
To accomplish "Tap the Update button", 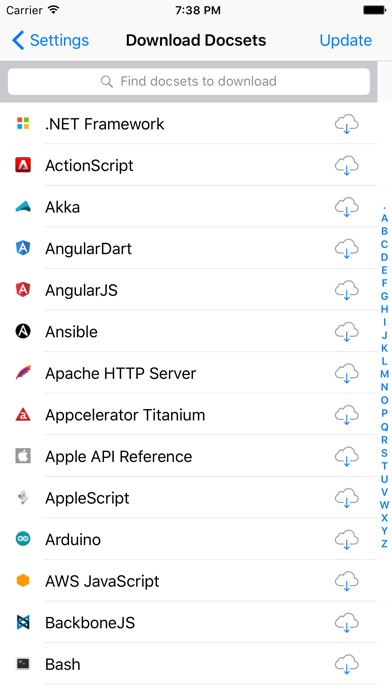I will point(345,40).
